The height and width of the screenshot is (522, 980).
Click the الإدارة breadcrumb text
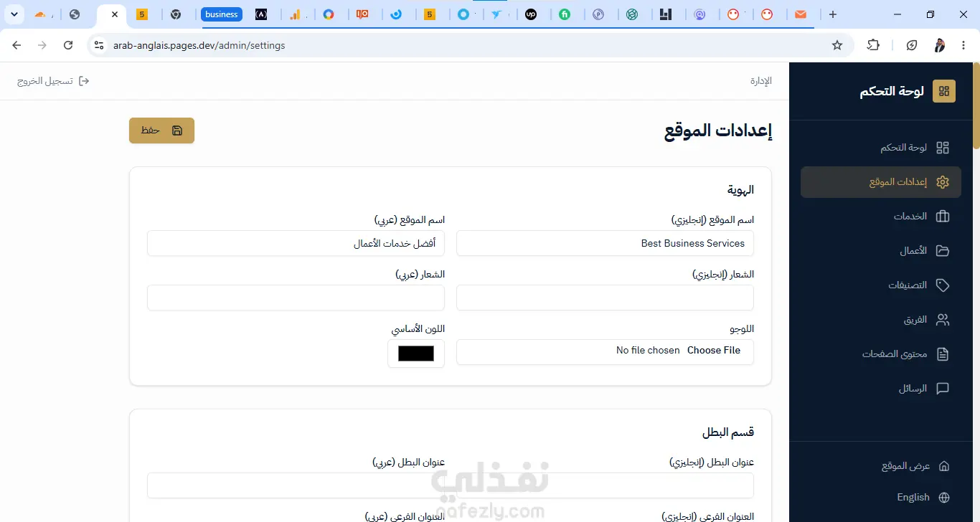click(x=761, y=81)
